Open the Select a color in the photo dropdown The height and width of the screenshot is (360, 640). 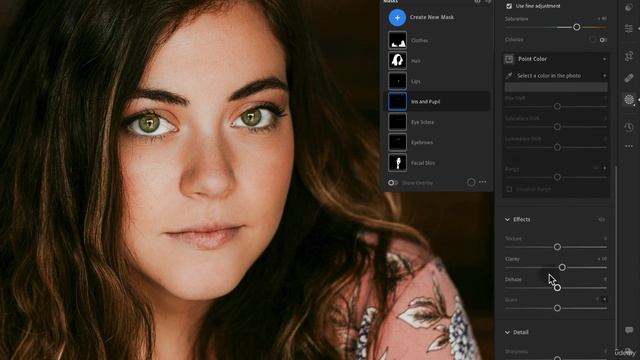pos(604,76)
